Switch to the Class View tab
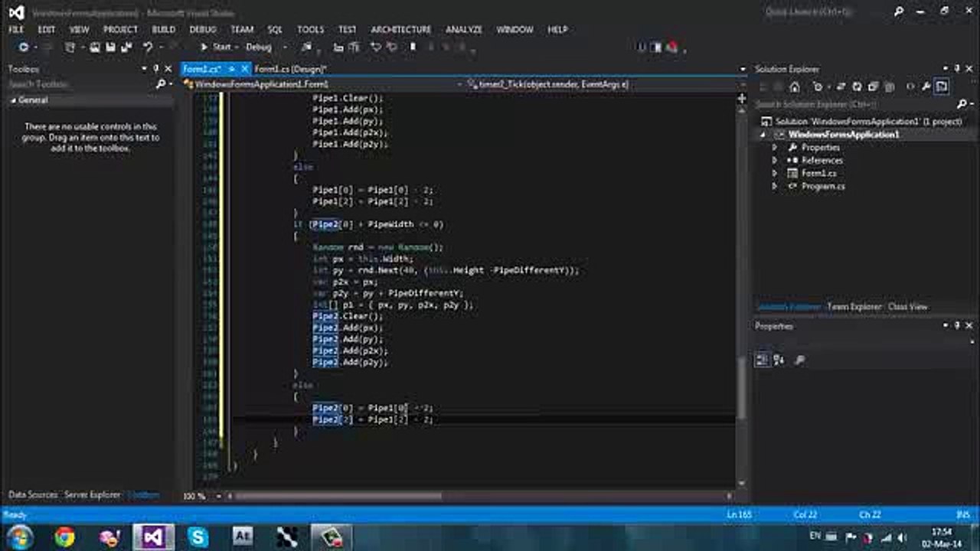This screenshot has height=551, width=980. [x=907, y=307]
